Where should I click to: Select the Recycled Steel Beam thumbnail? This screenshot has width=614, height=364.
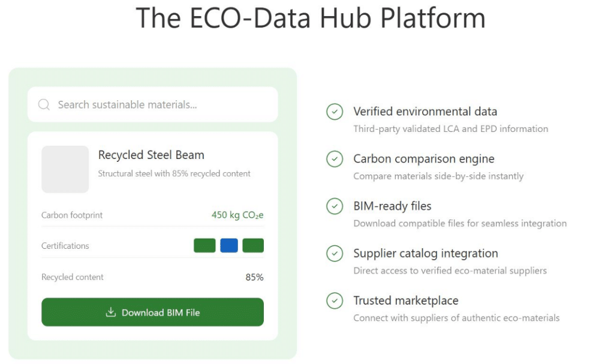click(x=65, y=169)
